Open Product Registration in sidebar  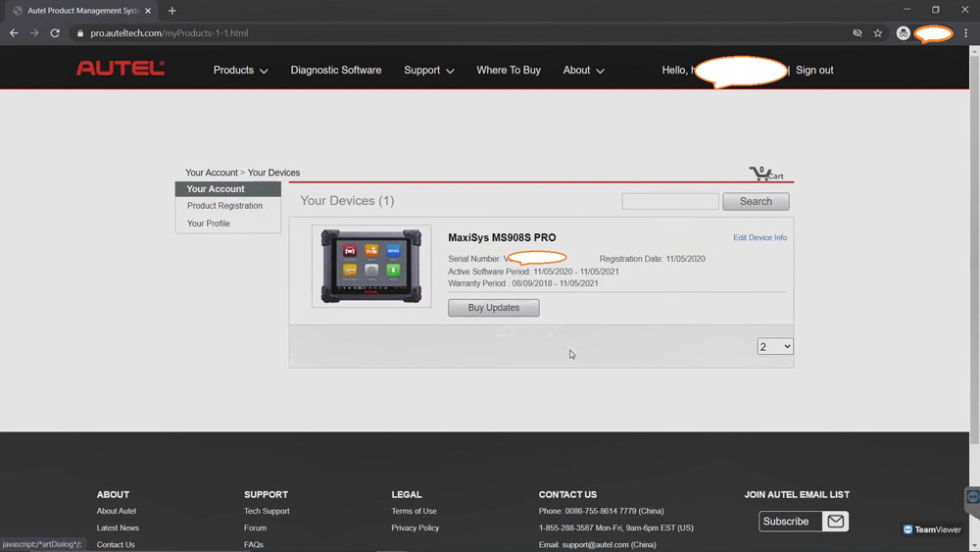pos(224,206)
